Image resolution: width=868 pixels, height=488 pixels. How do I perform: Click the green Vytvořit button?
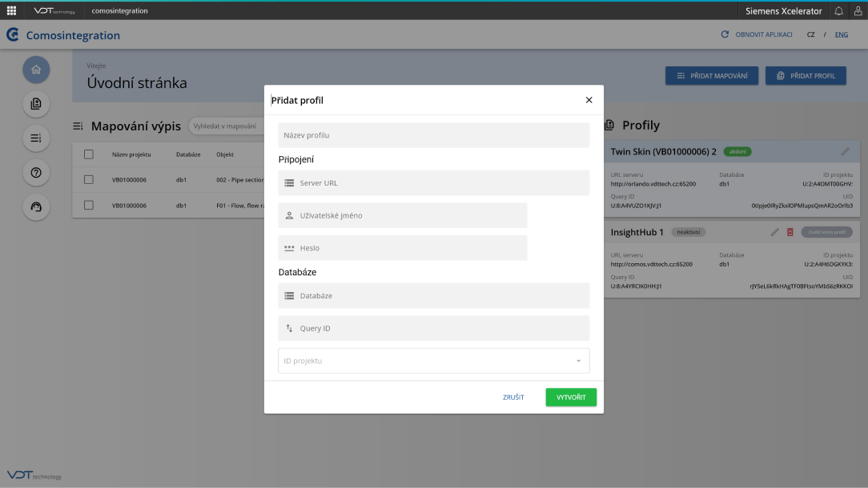coord(571,398)
